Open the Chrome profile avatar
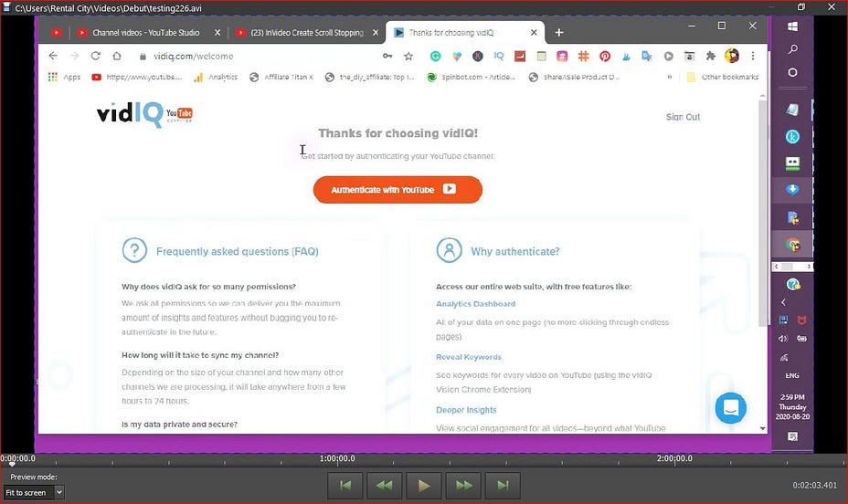 coord(732,56)
